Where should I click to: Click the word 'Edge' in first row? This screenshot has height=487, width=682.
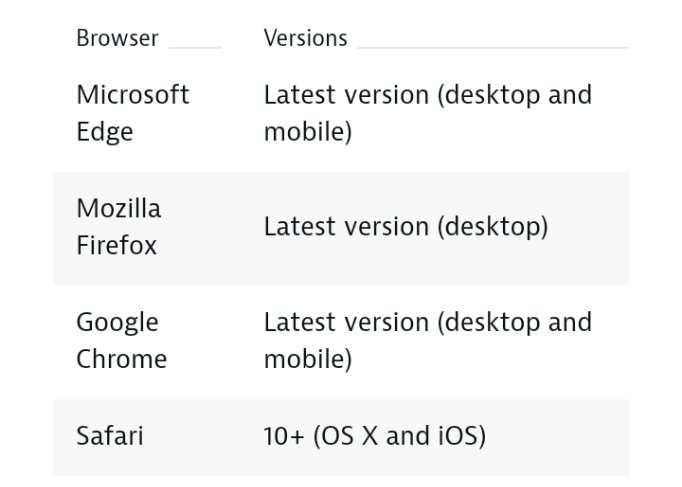coord(105,132)
